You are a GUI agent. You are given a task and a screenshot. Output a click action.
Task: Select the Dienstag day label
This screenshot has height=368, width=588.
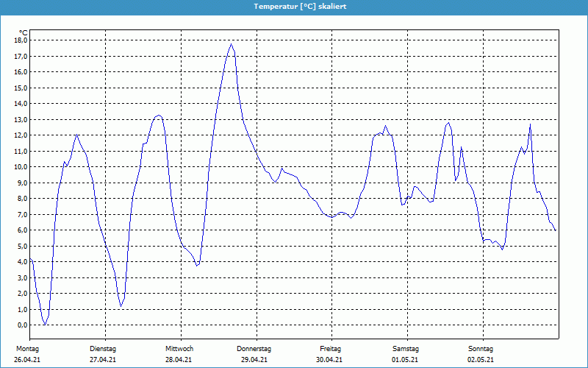pos(104,349)
